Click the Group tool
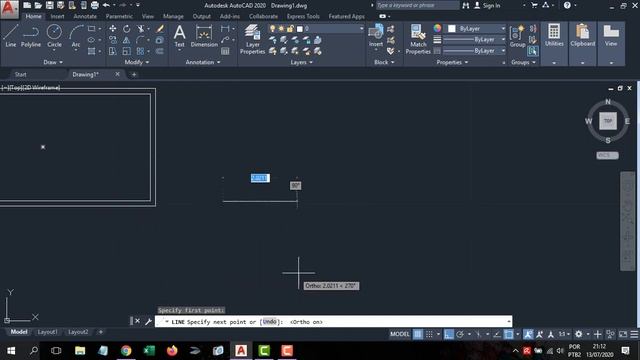 [x=517, y=36]
